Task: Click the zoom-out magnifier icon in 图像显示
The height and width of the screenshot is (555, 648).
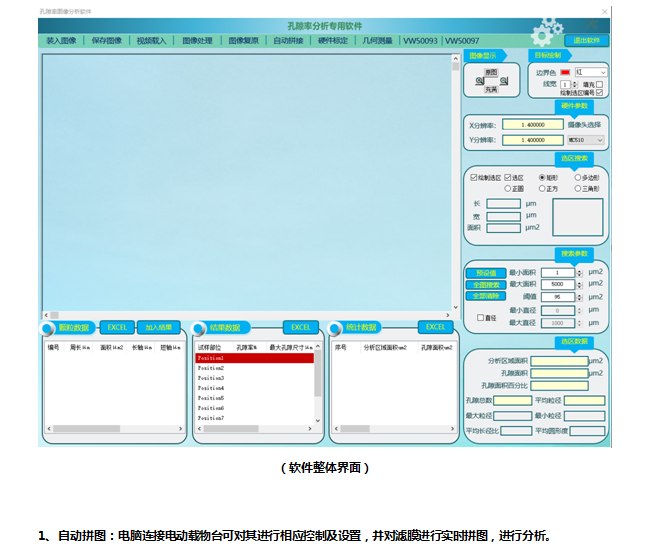Action: point(477,81)
